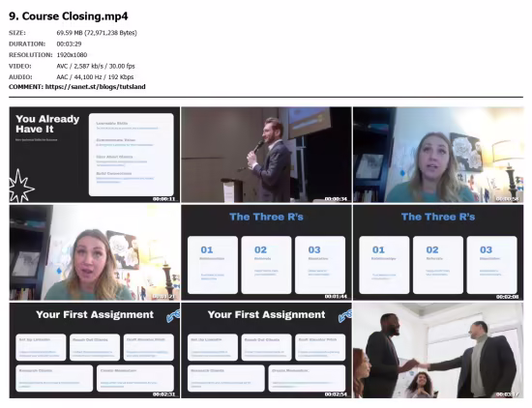Click the 'SIZE:' label

[17, 33]
